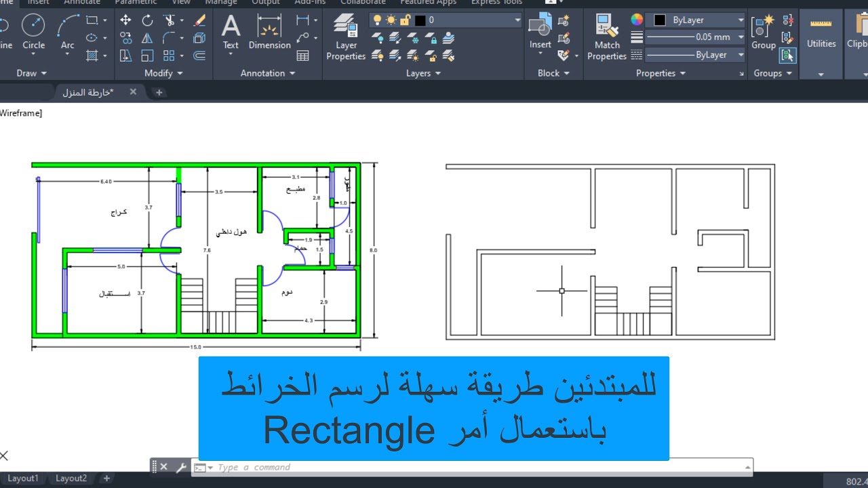Image resolution: width=868 pixels, height=488 pixels.
Task: Open the Manage ribbon tab
Action: [x=221, y=3]
